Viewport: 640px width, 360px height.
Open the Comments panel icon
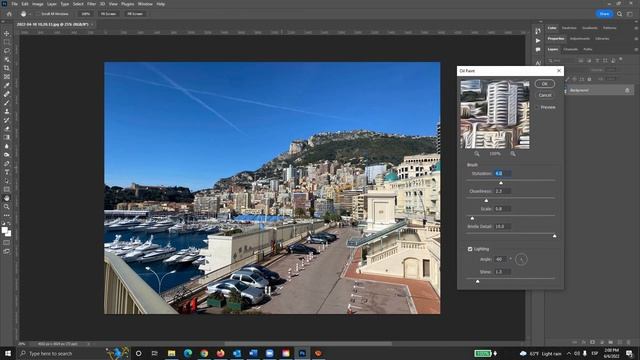click(x=538, y=49)
